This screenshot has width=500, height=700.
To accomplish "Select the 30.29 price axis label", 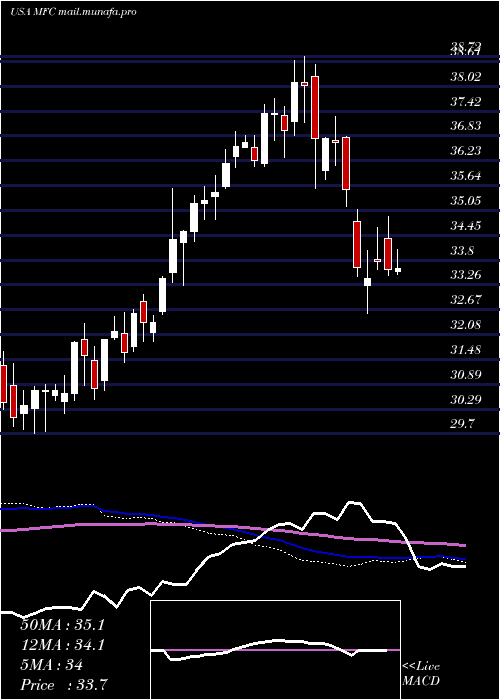I will coord(466,400).
